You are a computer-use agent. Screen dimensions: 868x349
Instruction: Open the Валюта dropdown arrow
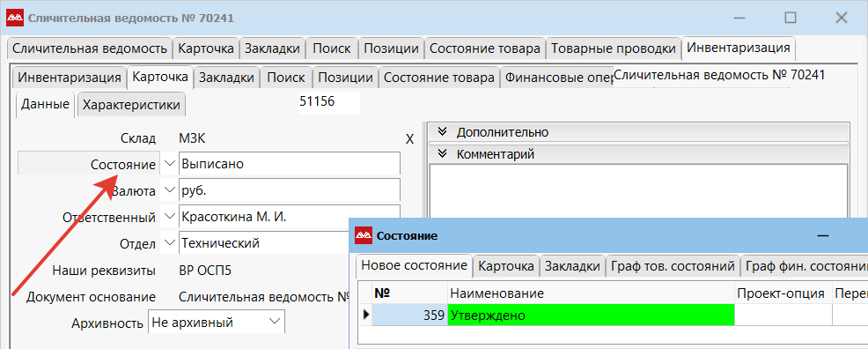[169, 191]
